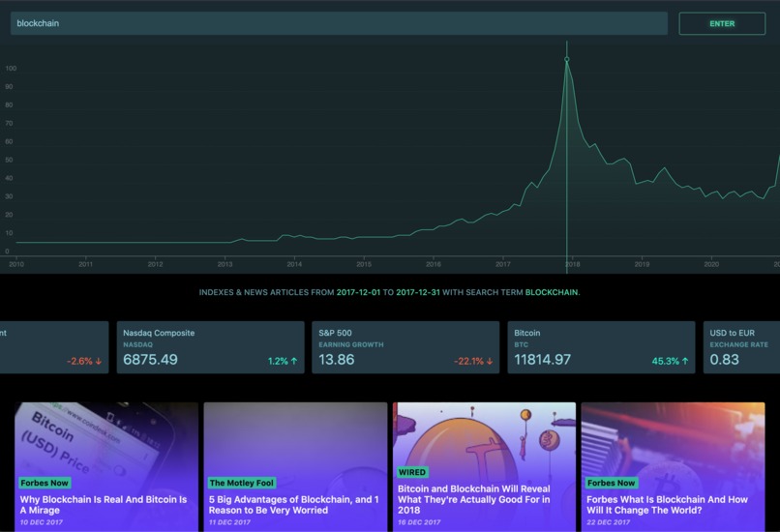Click the green up arrow on Bitcoin card
Viewport: 780px width, 532px height.
click(x=685, y=361)
